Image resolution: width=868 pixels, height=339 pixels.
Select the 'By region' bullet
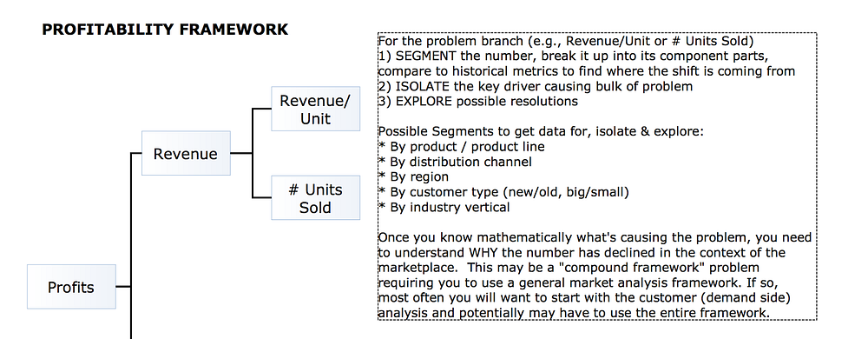(x=413, y=176)
